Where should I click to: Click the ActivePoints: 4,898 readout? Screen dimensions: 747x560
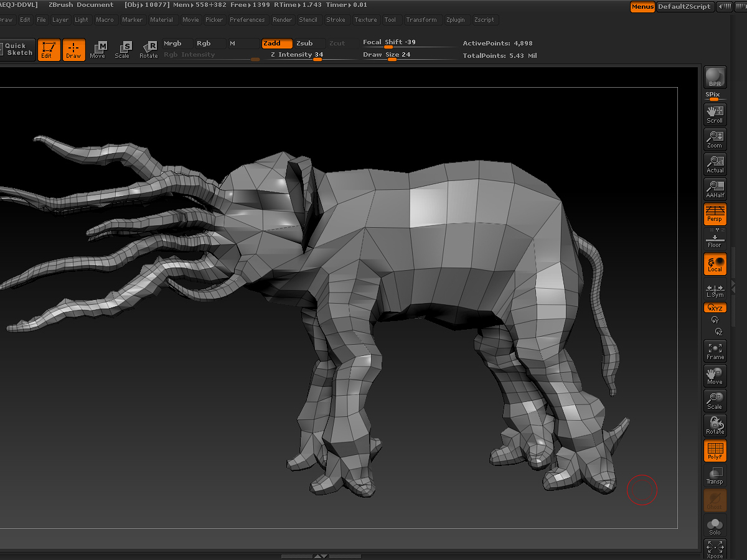tap(497, 44)
